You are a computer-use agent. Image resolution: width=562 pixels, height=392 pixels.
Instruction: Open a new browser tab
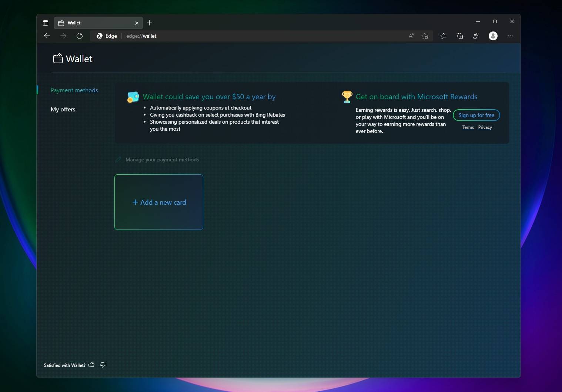(x=150, y=23)
